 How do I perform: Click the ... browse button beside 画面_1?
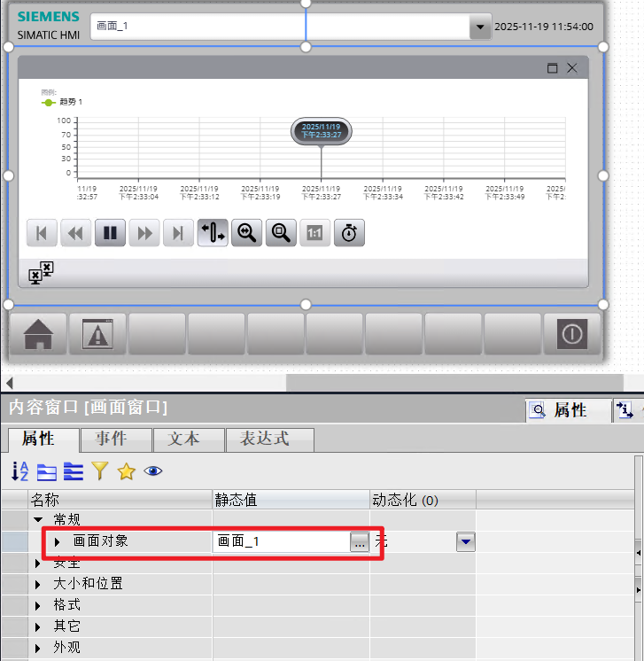point(359,542)
